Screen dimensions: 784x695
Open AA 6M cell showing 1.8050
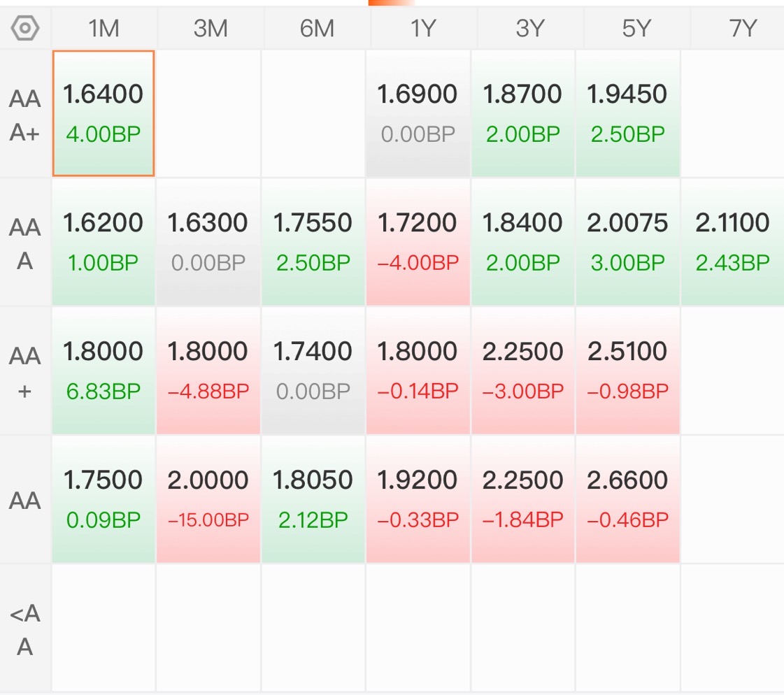(x=313, y=499)
